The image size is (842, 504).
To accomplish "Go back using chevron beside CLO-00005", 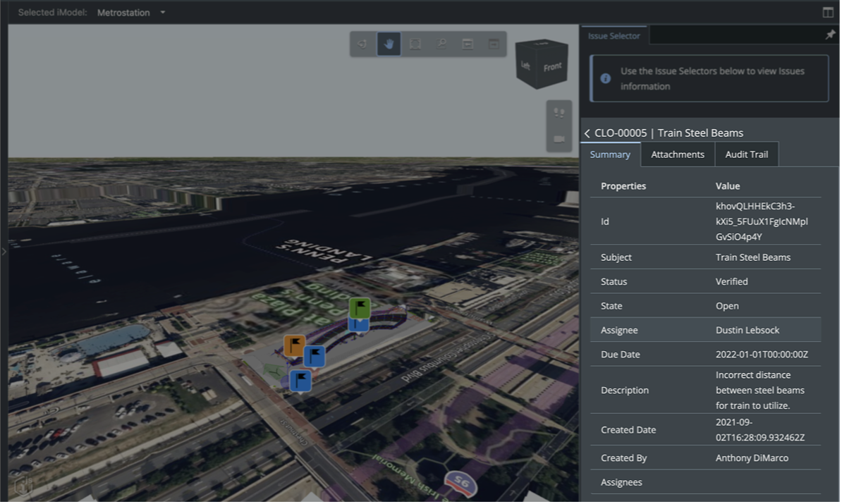I will 587,133.
